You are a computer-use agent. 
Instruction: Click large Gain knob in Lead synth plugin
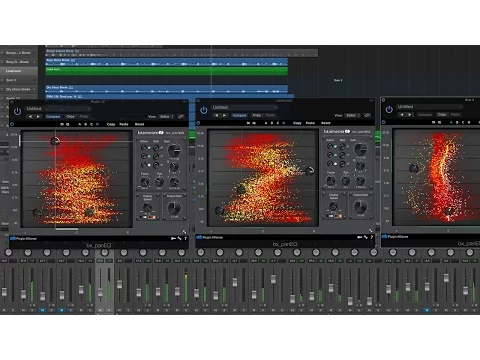(360, 149)
